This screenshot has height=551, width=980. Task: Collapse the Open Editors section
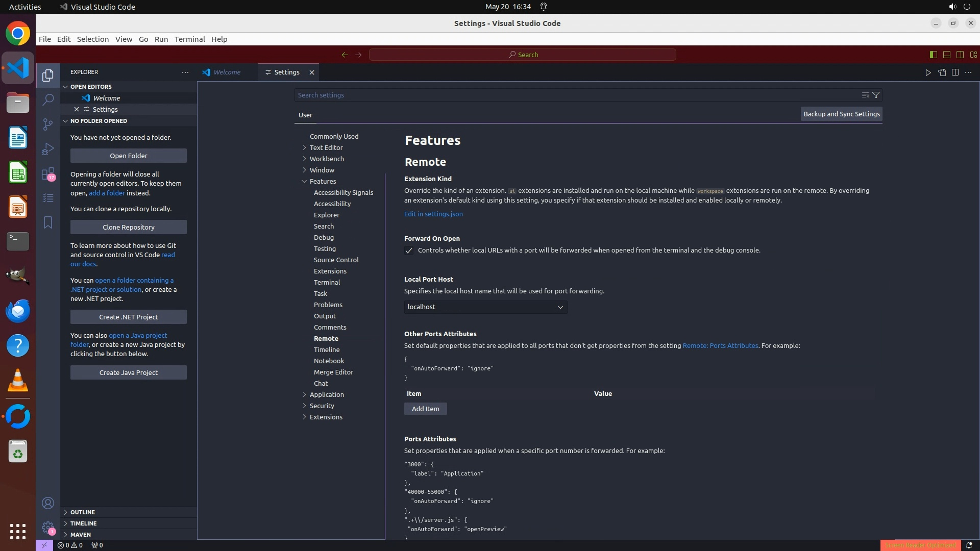point(65,87)
